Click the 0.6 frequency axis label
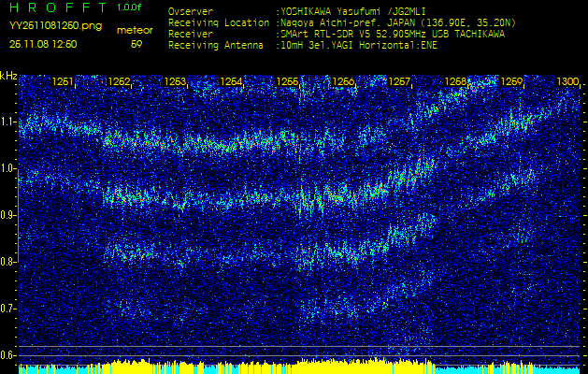 coord(8,355)
